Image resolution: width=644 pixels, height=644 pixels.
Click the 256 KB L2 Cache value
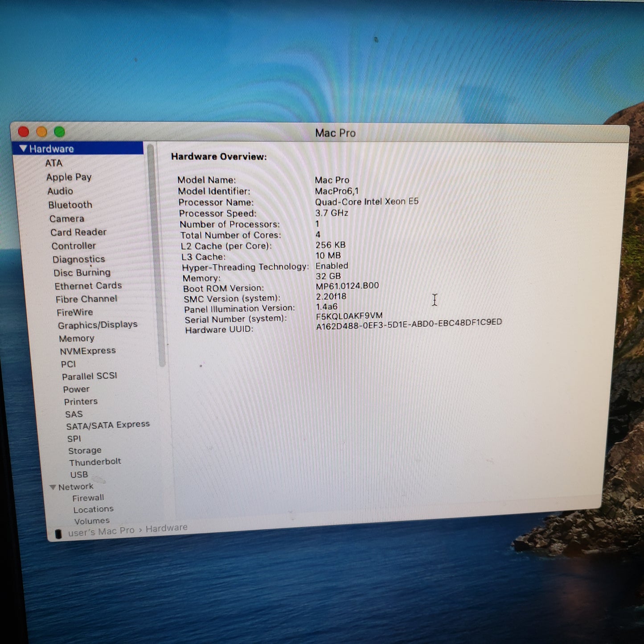[330, 245]
